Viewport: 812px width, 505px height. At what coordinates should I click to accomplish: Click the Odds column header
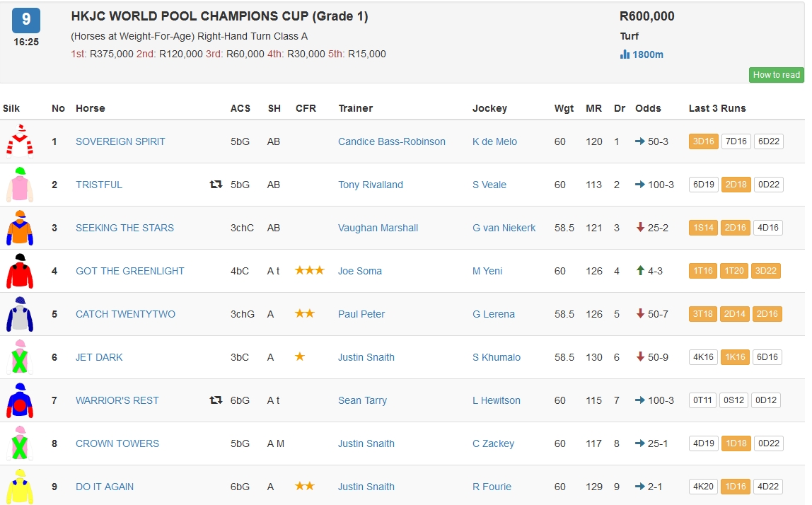pyautogui.click(x=648, y=108)
